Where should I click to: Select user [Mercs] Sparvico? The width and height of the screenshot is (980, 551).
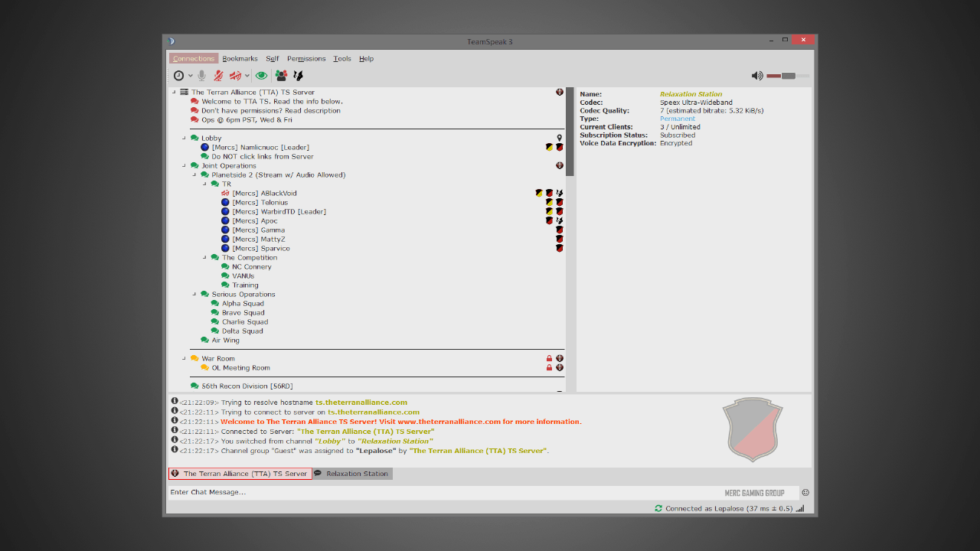point(261,248)
